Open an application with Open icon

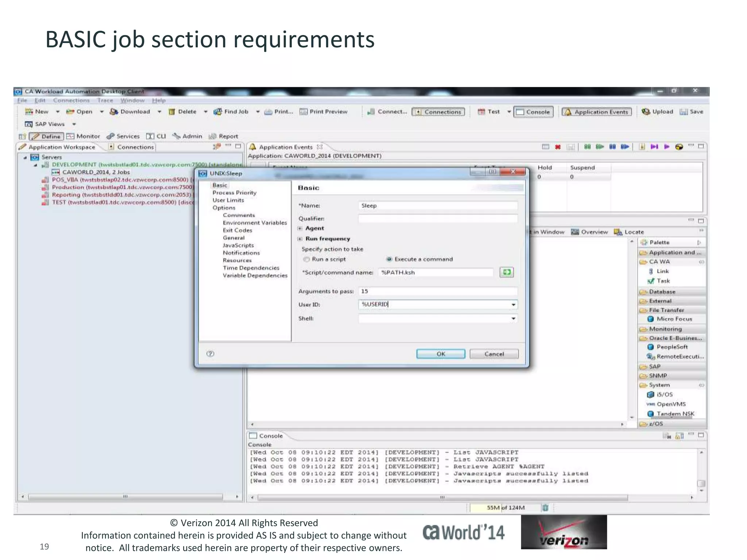[x=70, y=112]
